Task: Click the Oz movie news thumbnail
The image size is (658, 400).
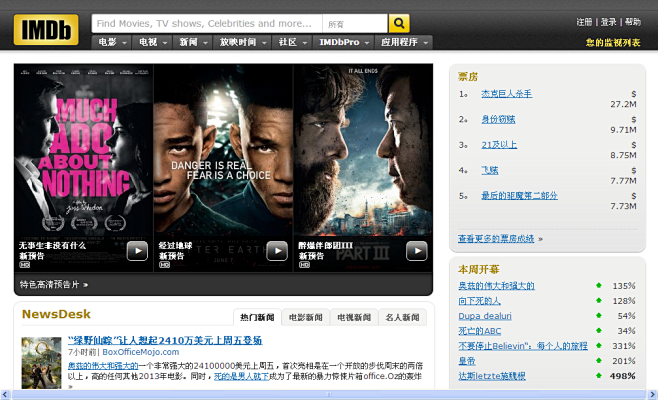Action: (x=42, y=362)
